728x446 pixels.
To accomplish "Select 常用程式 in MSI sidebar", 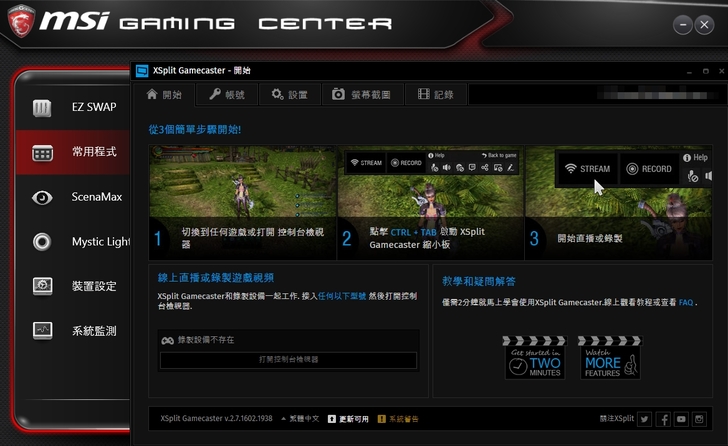I will (x=74, y=152).
